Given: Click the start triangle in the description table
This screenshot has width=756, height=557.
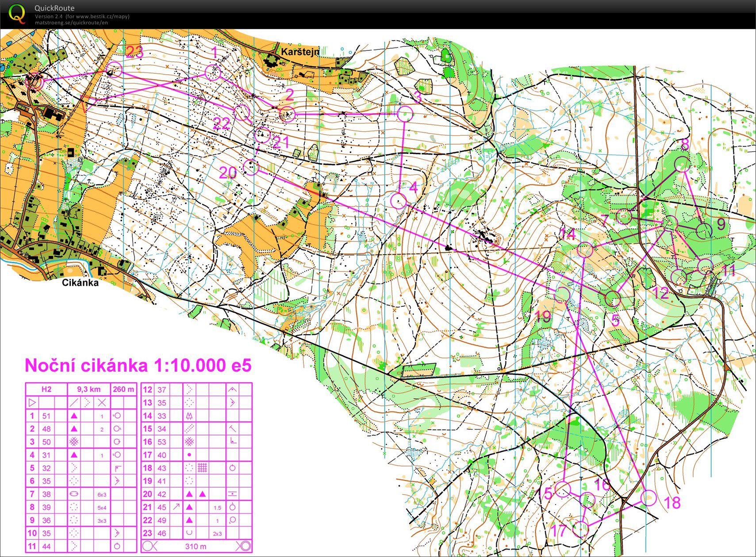Looking at the screenshot, I should [32, 403].
